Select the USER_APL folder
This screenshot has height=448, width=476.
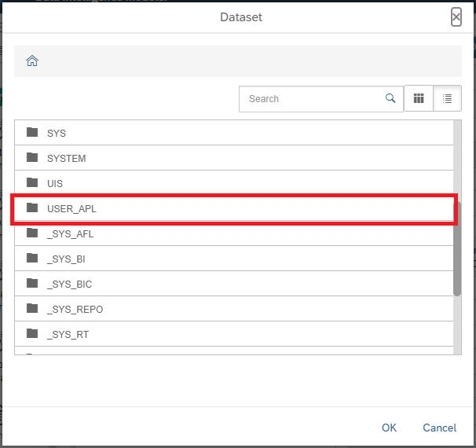point(71,209)
